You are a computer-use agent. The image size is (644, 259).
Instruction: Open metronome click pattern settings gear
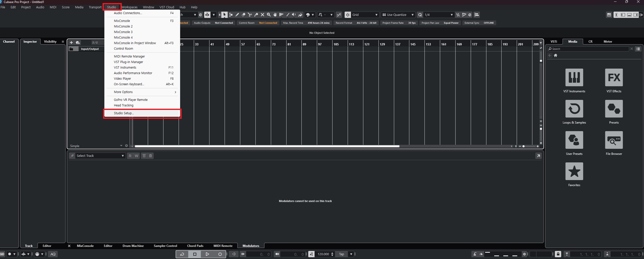tap(524, 254)
